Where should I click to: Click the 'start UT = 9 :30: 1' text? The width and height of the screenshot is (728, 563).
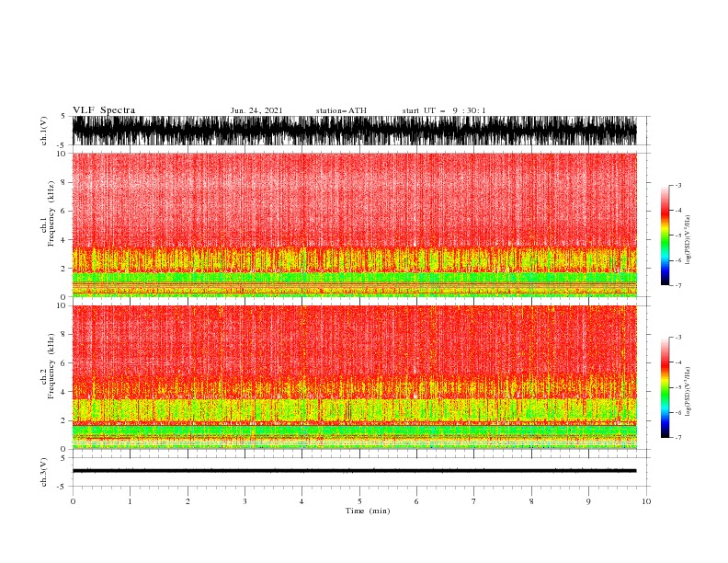[444, 110]
